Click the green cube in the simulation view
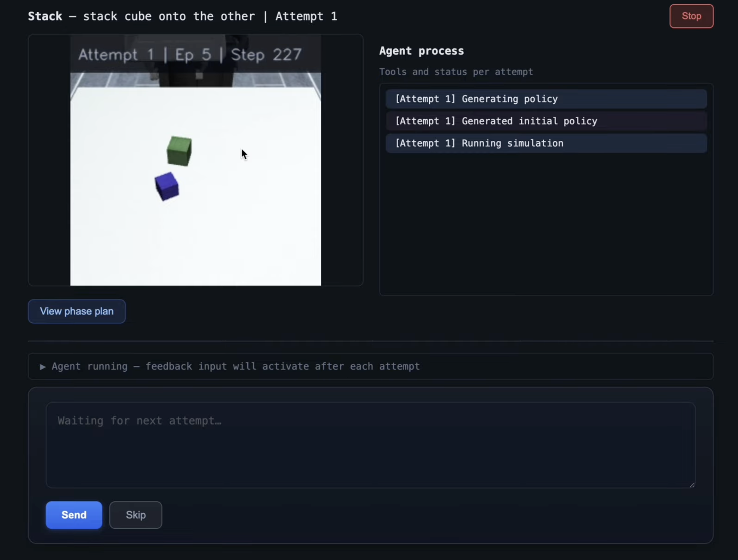 coord(179,151)
